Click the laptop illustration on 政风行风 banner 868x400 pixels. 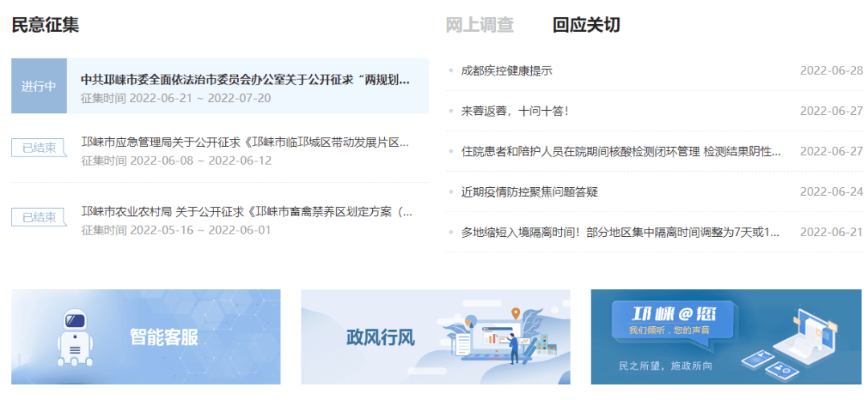[x=495, y=339]
